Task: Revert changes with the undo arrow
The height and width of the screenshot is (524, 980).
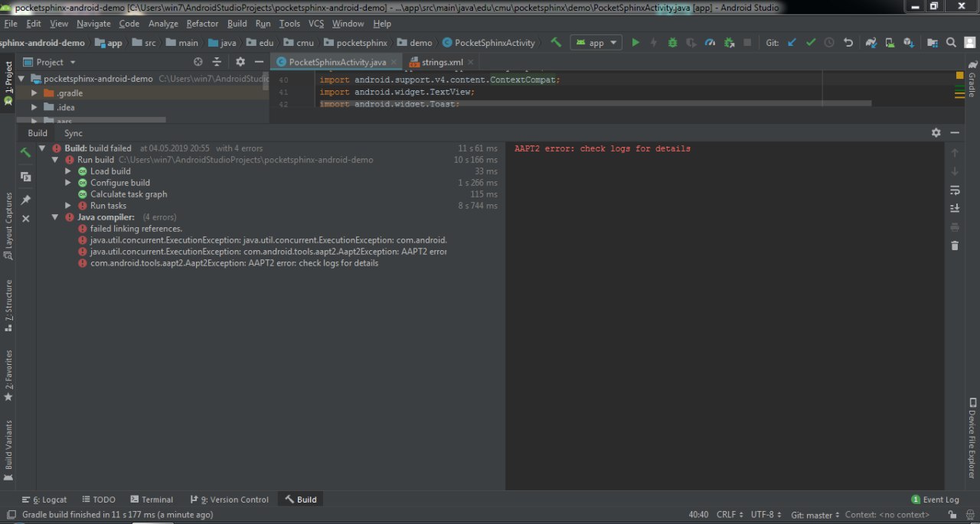Action: click(848, 43)
